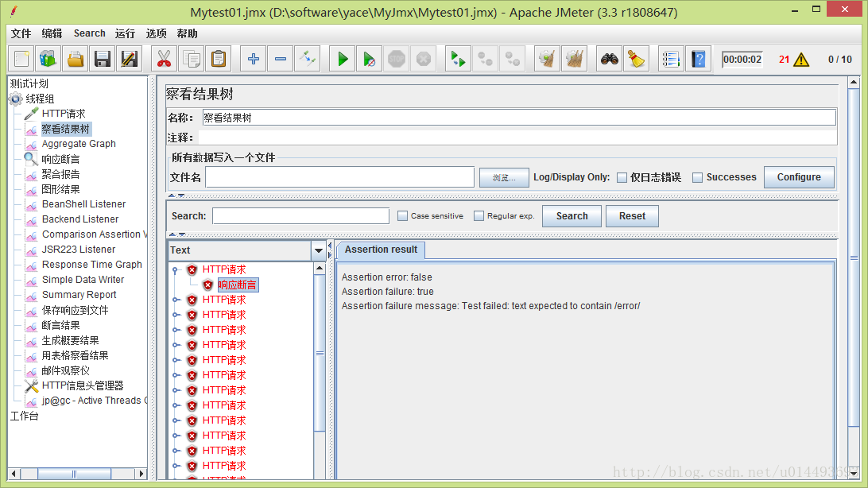The image size is (868, 488).
Task: Collapse the first HTTP请求 result node
Action: [176, 270]
